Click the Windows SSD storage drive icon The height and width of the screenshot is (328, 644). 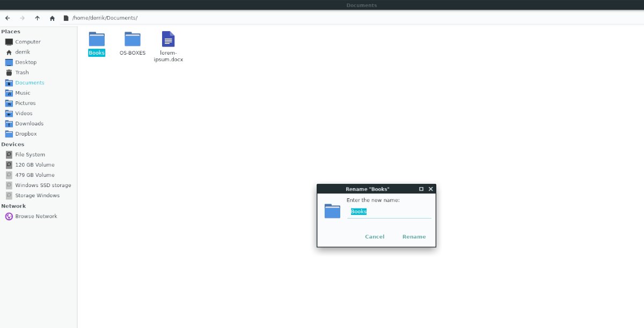coord(9,185)
